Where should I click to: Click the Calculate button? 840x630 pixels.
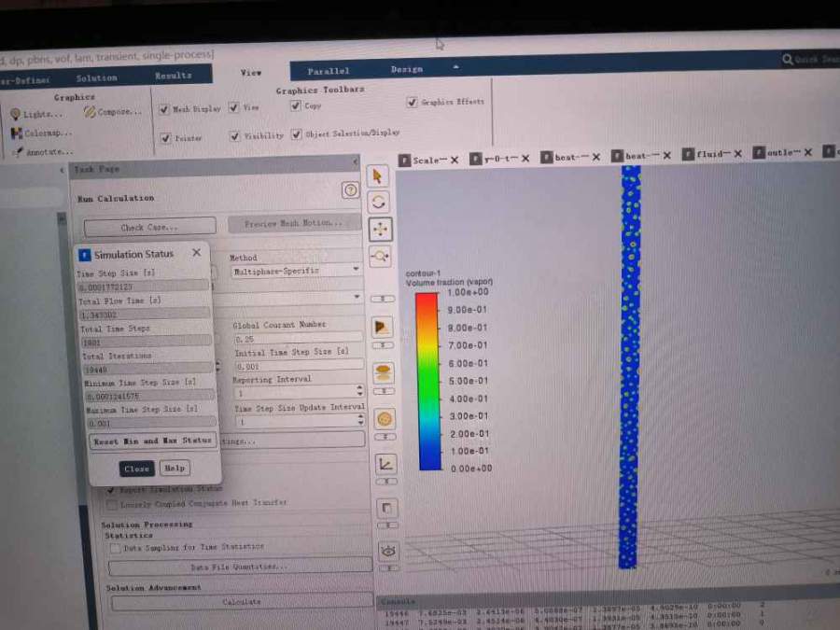(x=242, y=602)
